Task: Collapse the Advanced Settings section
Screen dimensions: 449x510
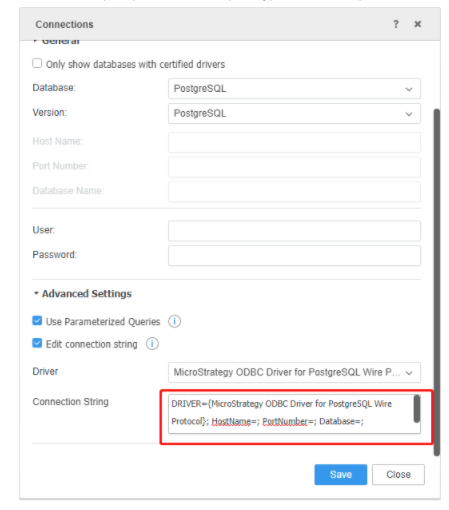Action: 36,293
